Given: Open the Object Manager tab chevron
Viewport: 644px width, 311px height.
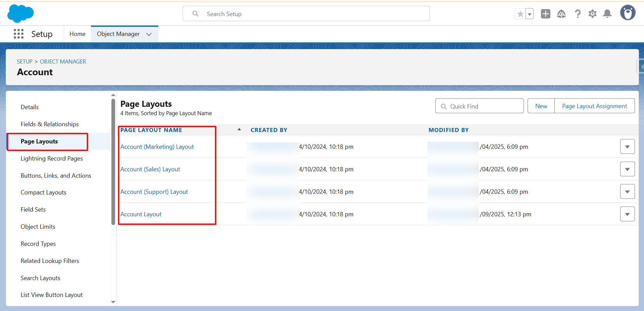Looking at the screenshot, I should (149, 34).
